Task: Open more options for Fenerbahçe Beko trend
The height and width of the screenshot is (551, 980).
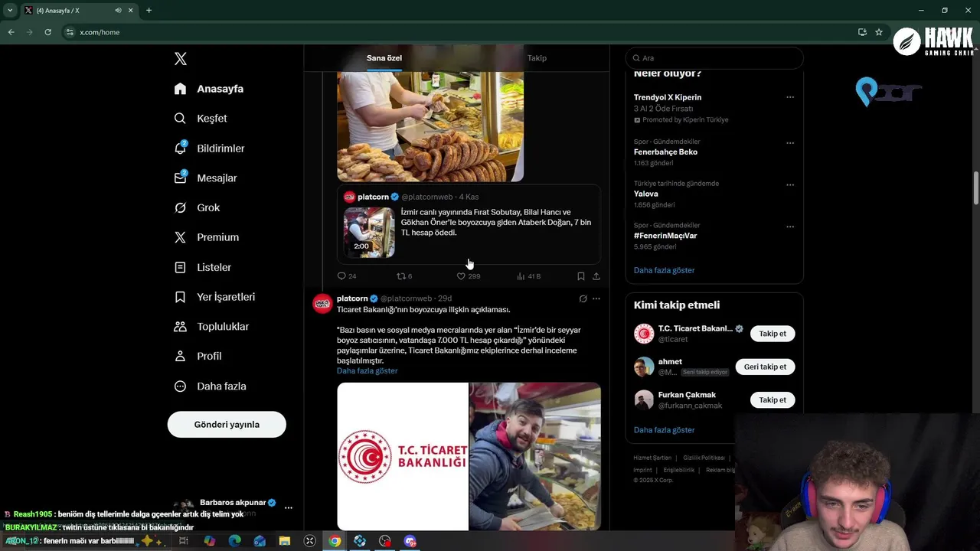Action: click(790, 143)
